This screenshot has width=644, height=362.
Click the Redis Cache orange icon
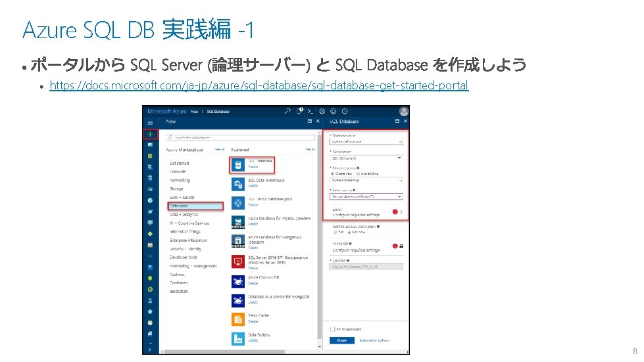pos(238,319)
